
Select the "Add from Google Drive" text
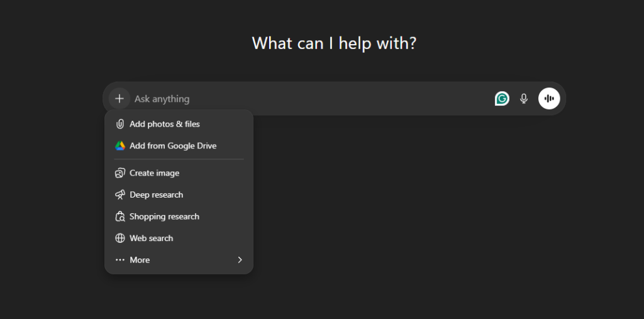tap(173, 146)
